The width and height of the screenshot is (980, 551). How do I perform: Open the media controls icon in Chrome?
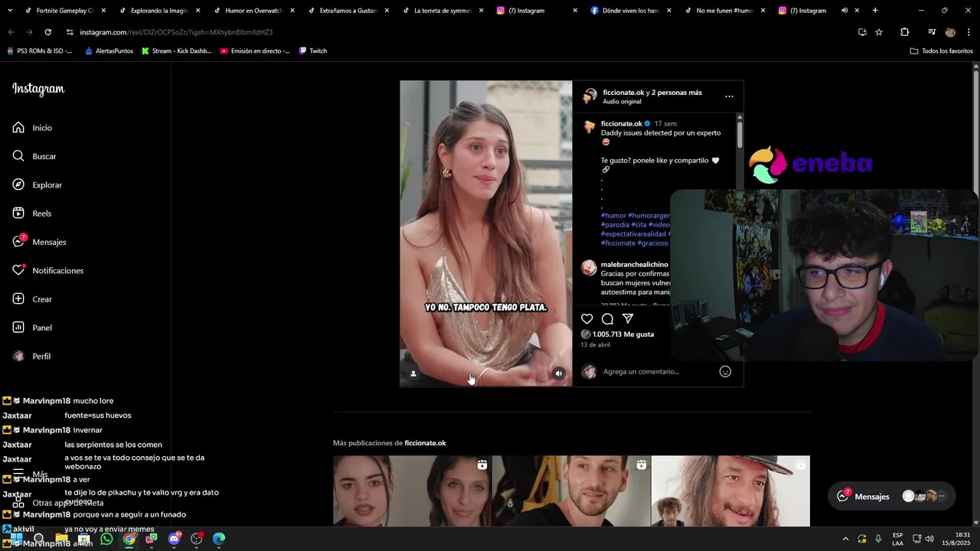(x=932, y=32)
